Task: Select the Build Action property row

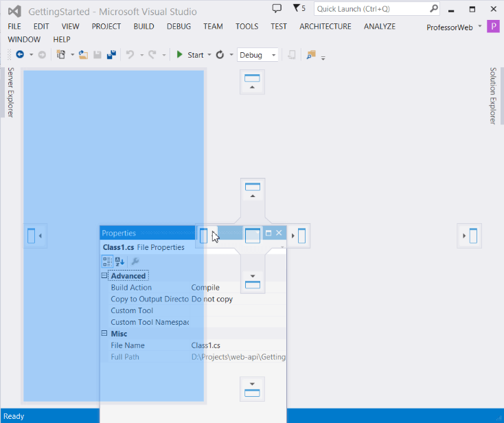Action: tap(193, 287)
